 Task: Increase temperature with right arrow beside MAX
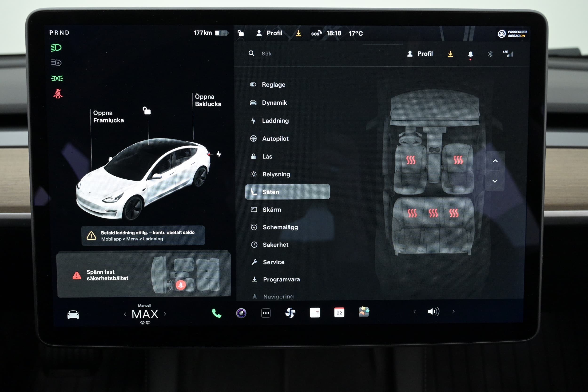165,314
